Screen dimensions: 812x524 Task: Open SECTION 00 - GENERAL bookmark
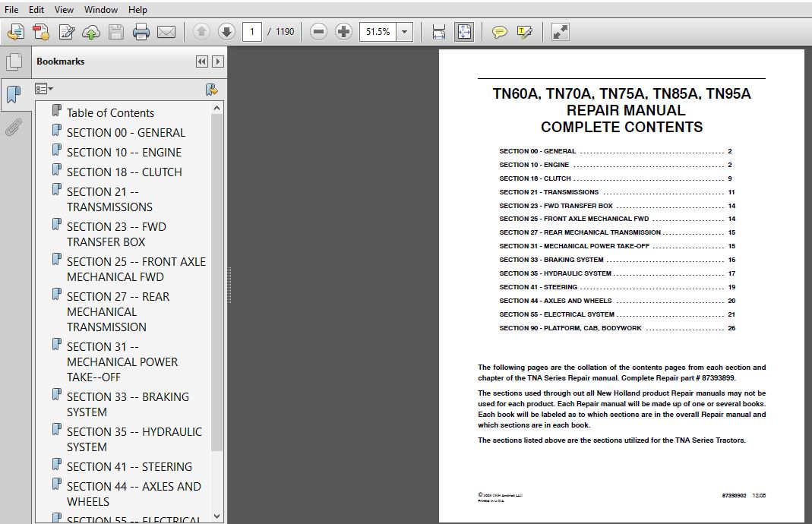(x=126, y=133)
